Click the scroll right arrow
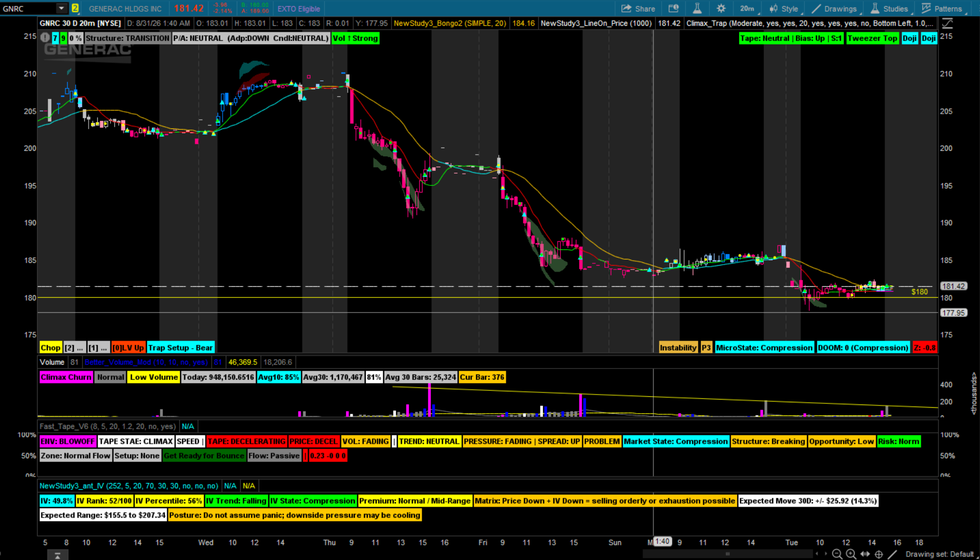This screenshot has height=560, width=980. [825, 554]
